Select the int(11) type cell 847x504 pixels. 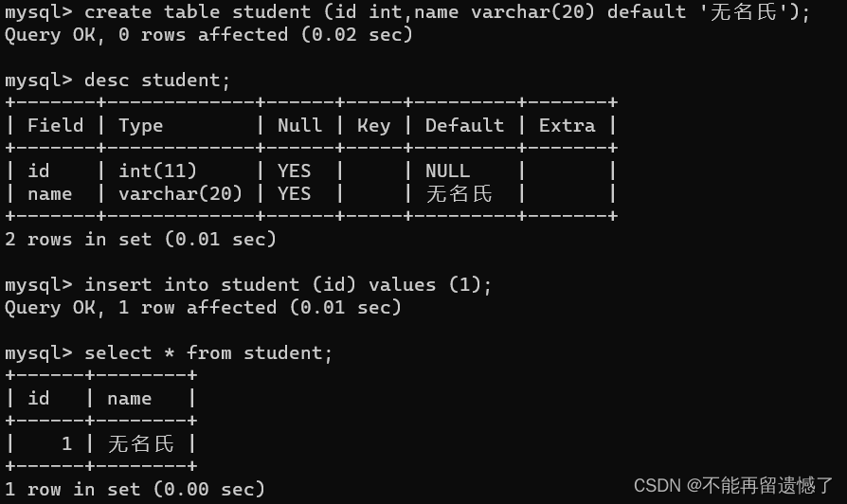157,171
